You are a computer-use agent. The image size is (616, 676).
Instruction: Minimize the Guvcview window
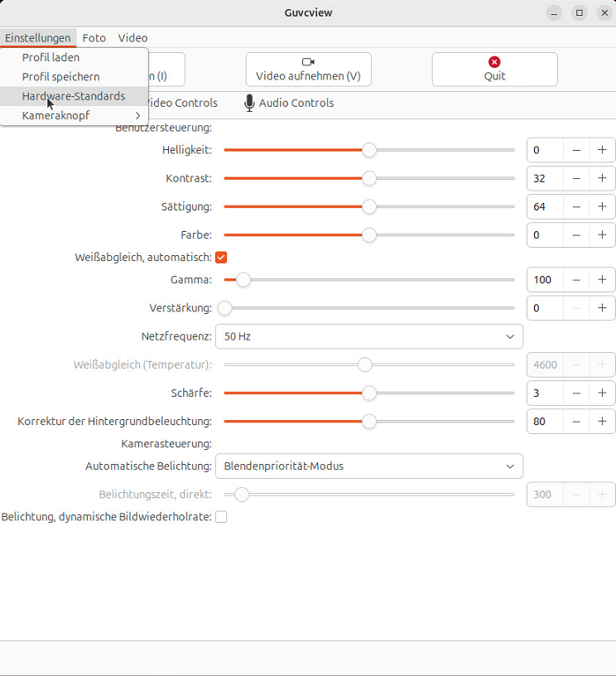click(554, 13)
